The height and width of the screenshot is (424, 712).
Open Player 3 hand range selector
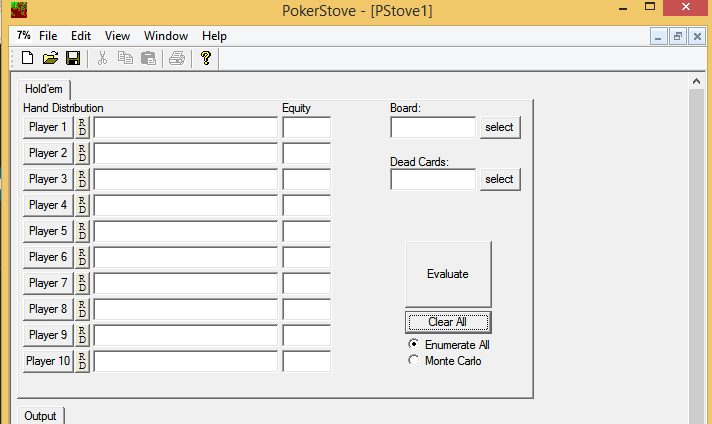coord(47,179)
